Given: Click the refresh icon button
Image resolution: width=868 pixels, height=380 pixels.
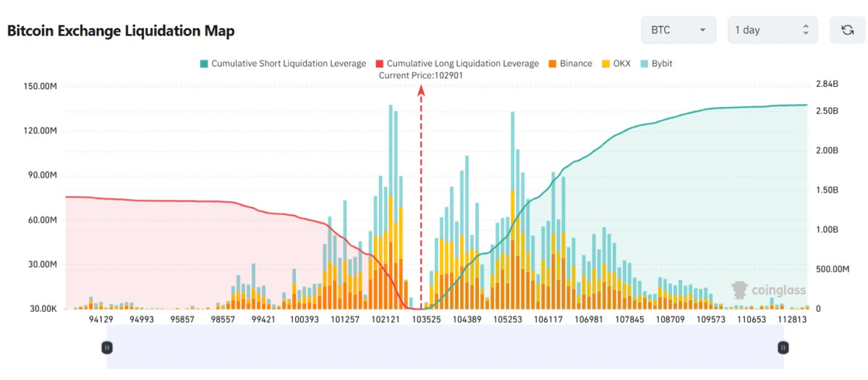Looking at the screenshot, I should [847, 30].
